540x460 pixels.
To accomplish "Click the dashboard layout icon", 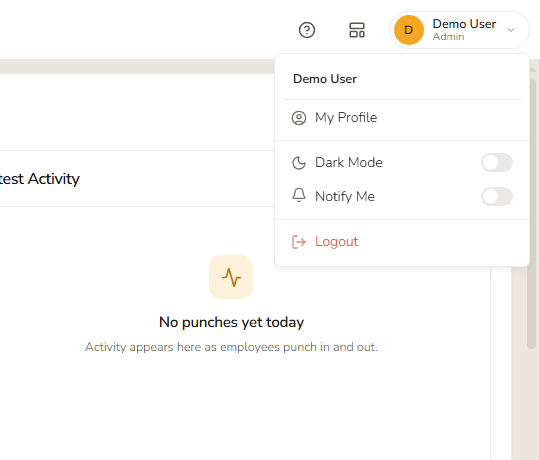I will coord(357,30).
